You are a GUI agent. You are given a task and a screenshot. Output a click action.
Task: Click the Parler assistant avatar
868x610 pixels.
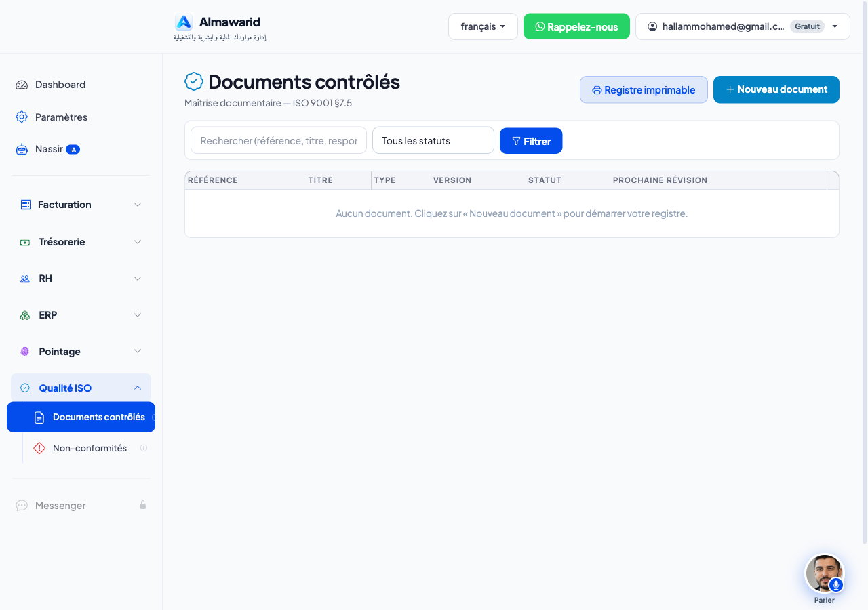click(x=824, y=573)
